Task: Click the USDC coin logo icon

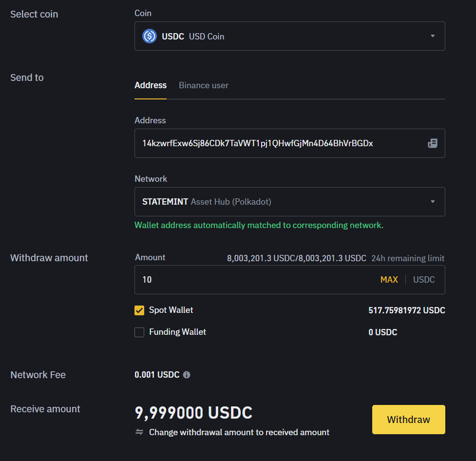Action: 150,36
